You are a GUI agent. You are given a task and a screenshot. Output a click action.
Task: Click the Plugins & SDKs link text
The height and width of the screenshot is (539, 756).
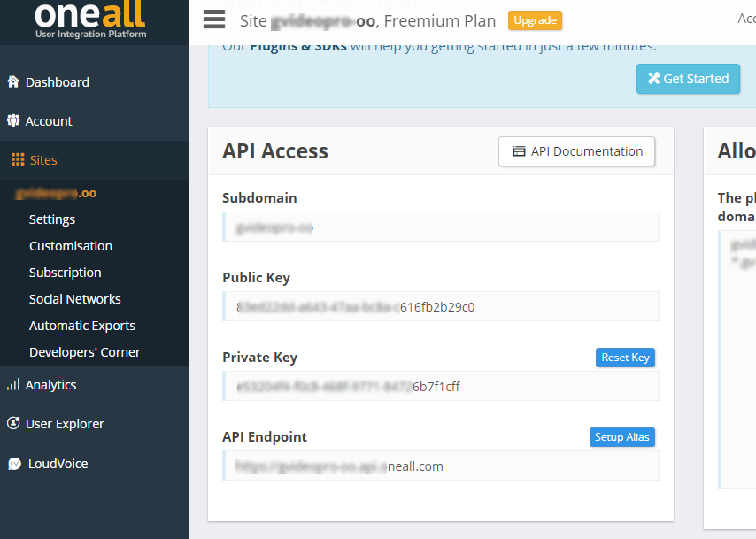[298, 47]
